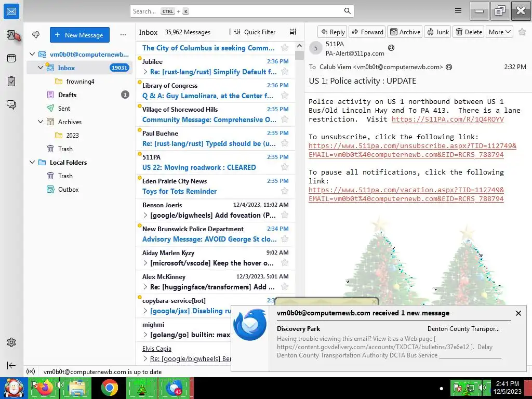Open the Chat space icon

click(11, 104)
